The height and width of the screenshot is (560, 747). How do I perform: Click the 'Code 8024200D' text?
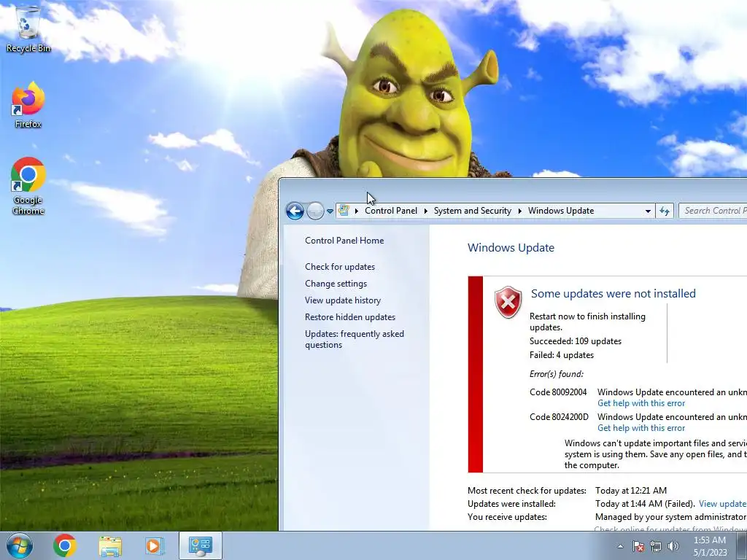click(560, 416)
